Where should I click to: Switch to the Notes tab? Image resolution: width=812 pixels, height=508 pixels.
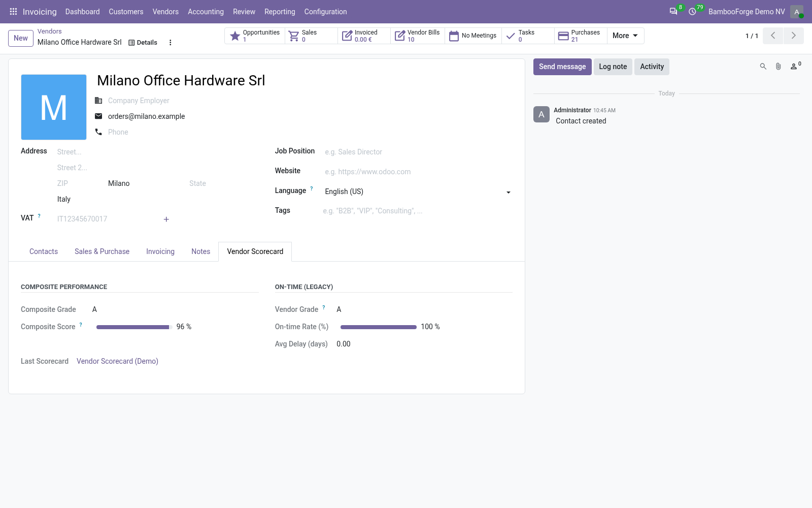tap(201, 251)
